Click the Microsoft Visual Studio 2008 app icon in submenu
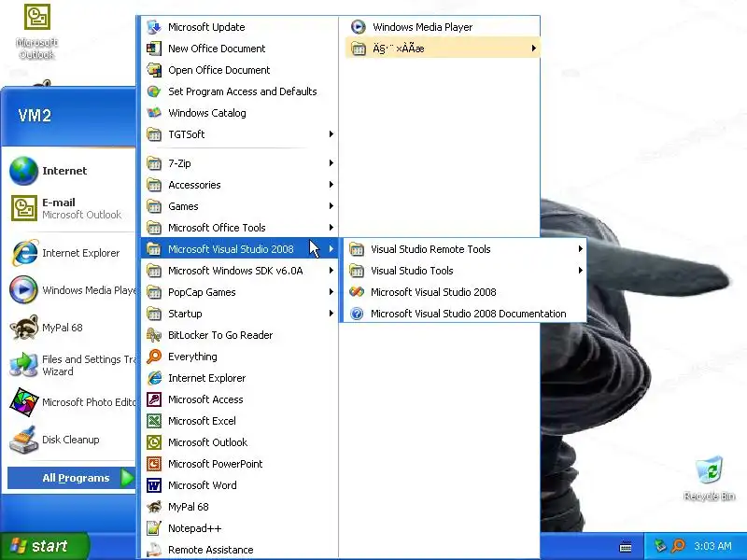The image size is (747, 560). tap(357, 292)
